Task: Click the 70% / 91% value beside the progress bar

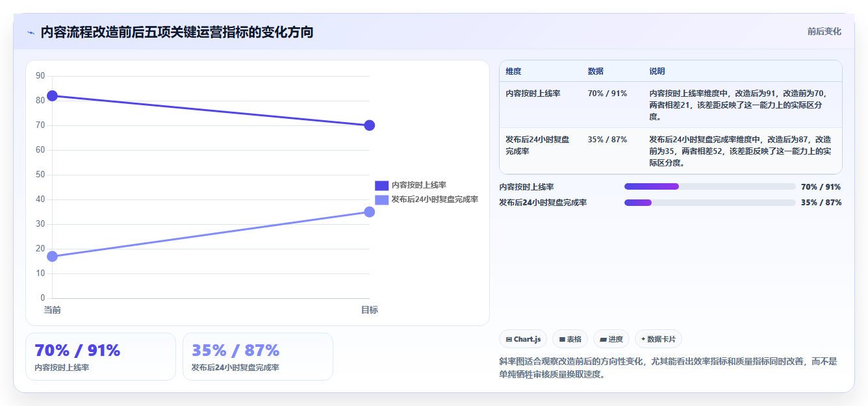Action: coord(821,187)
